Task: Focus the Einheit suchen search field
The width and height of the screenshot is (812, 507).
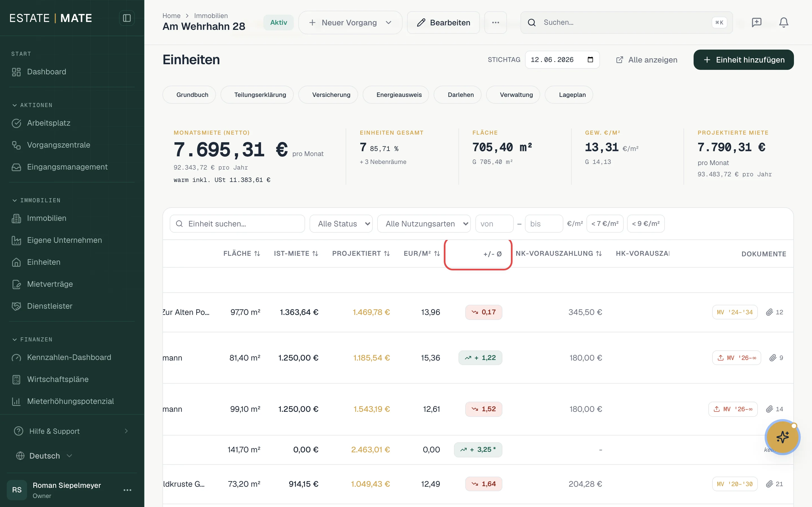Action: point(237,224)
